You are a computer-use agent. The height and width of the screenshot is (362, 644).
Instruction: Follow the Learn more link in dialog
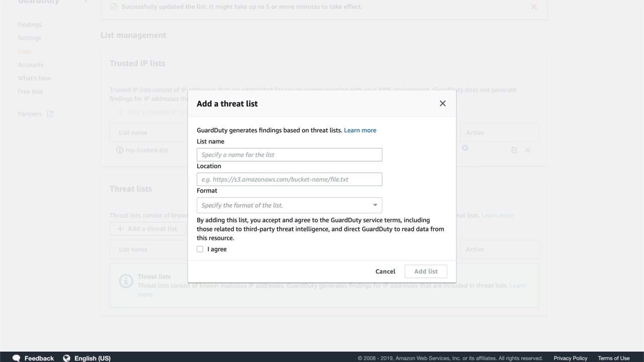(x=360, y=130)
